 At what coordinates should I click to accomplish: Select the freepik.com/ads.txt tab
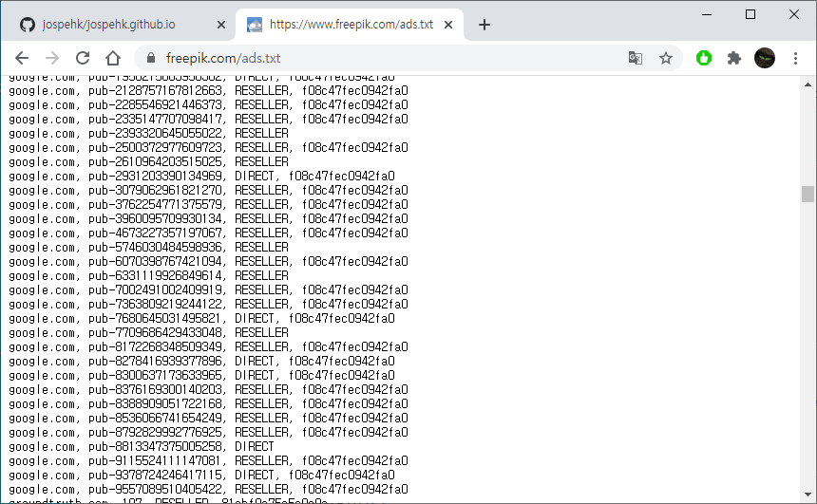coord(349,25)
